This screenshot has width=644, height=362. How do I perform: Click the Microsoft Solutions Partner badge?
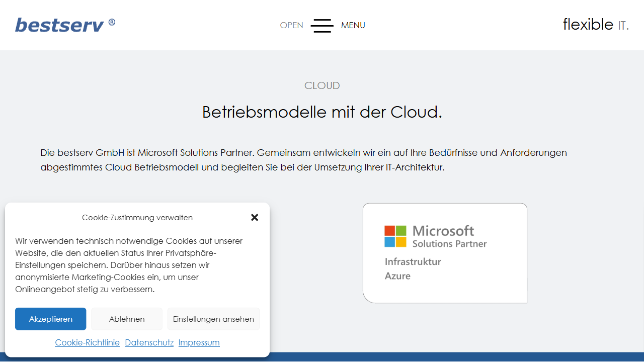pos(445,253)
